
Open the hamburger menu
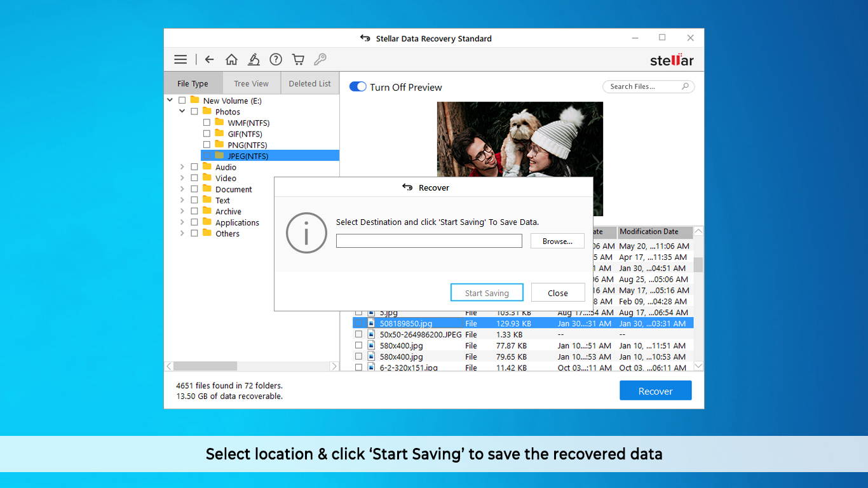pos(180,58)
